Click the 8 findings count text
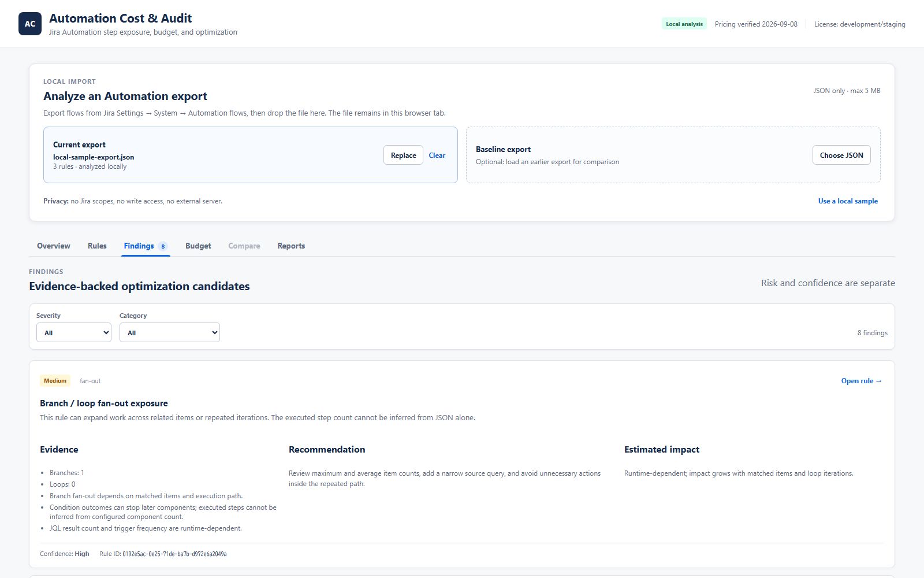924x578 pixels. (x=873, y=333)
